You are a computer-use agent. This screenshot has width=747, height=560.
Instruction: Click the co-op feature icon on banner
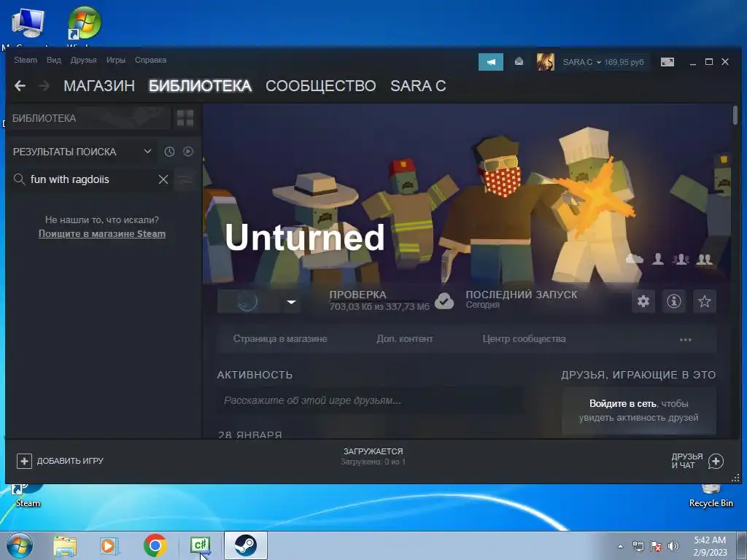[x=681, y=259]
